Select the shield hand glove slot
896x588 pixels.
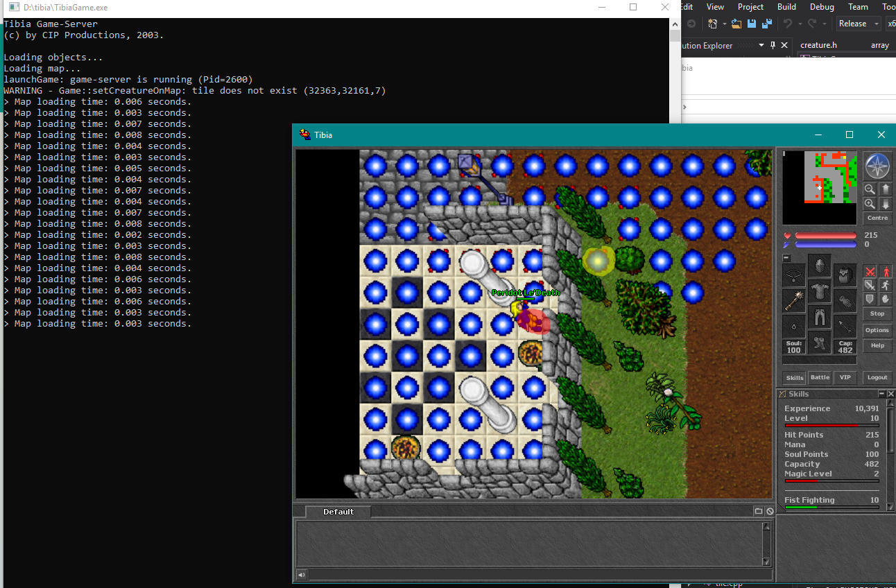tap(845, 300)
